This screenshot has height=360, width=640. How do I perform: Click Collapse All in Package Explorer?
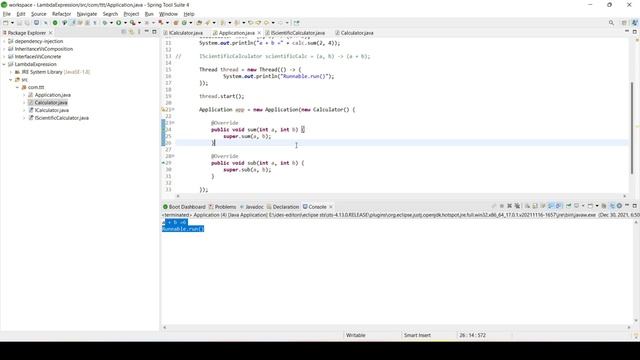(x=124, y=32)
